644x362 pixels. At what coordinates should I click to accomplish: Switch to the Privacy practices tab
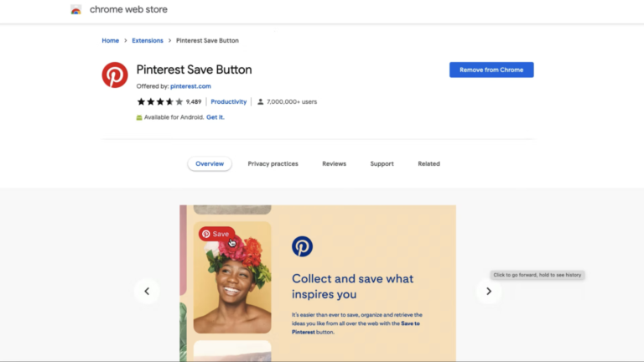pyautogui.click(x=273, y=163)
